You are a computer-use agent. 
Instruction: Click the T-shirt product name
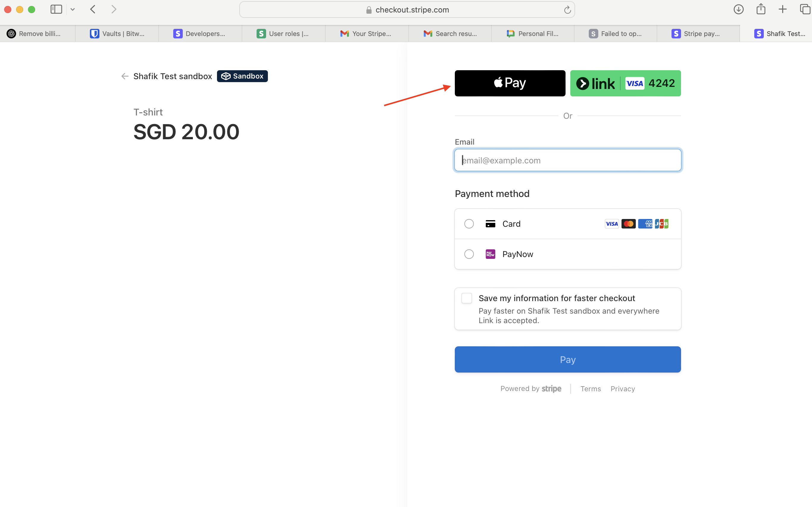(148, 112)
